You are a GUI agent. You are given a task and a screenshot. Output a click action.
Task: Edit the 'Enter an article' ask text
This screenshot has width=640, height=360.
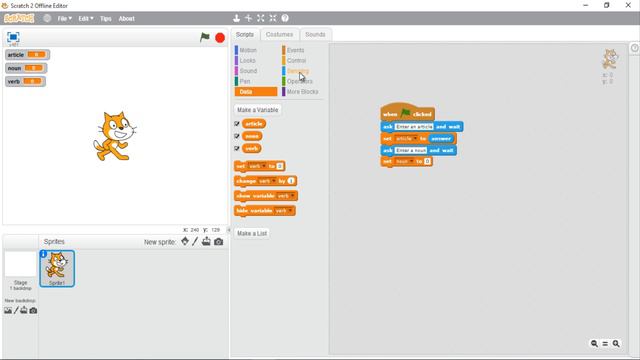pyautogui.click(x=414, y=127)
